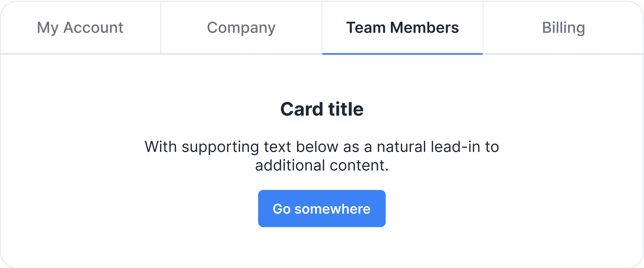Click the active Team Members tab label

coord(402,27)
